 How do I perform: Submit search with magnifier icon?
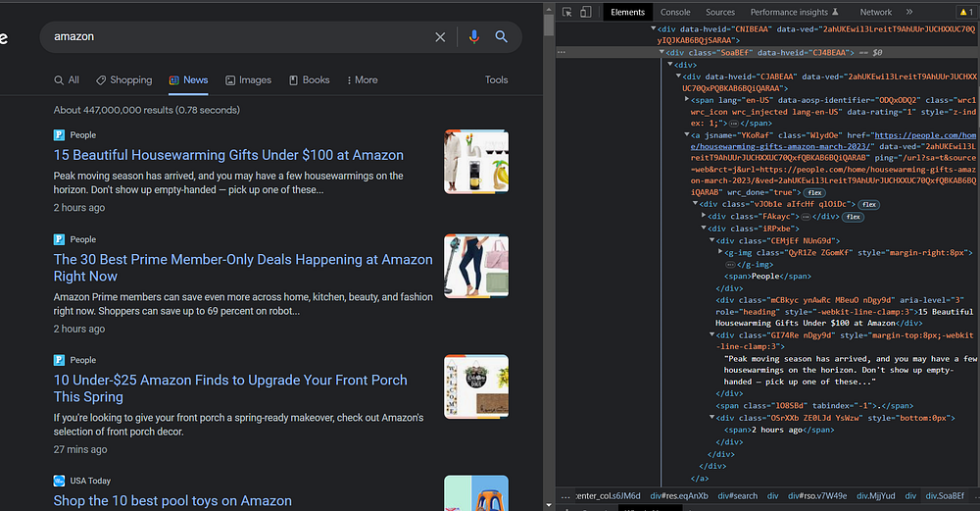point(501,37)
